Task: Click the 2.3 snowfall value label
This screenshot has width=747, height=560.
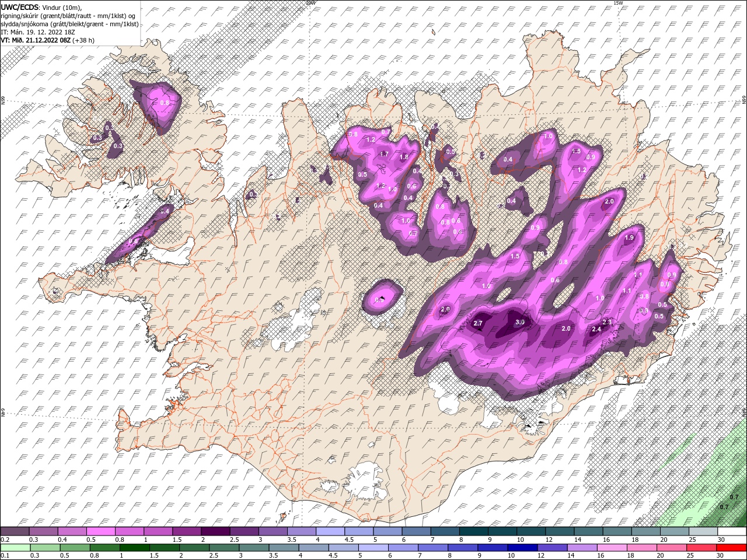Action: click(x=606, y=322)
